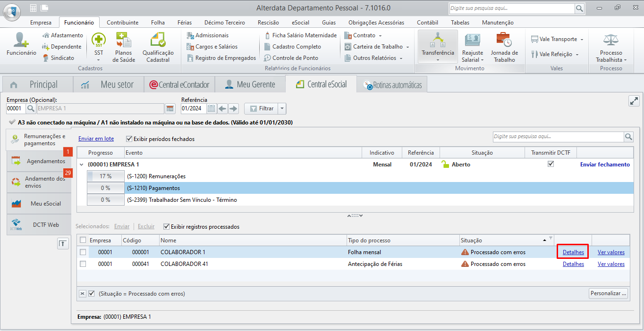Open the dropdown arrow beside Filtrar
This screenshot has width=644, height=331.
point(282,109)
